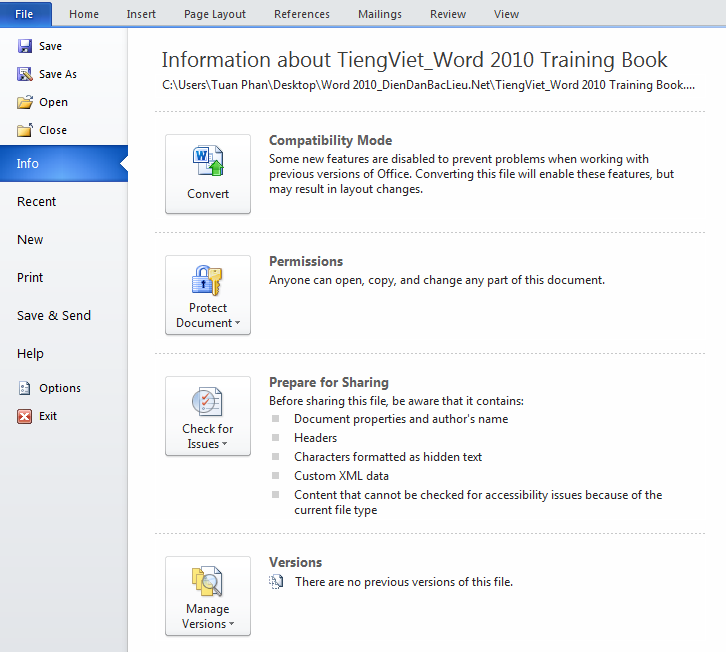This screenshot has width=726, height=652.
Task: Click the 'Information about TiengViet_Word 2010 Training Book' title
Action: [414, 60]
